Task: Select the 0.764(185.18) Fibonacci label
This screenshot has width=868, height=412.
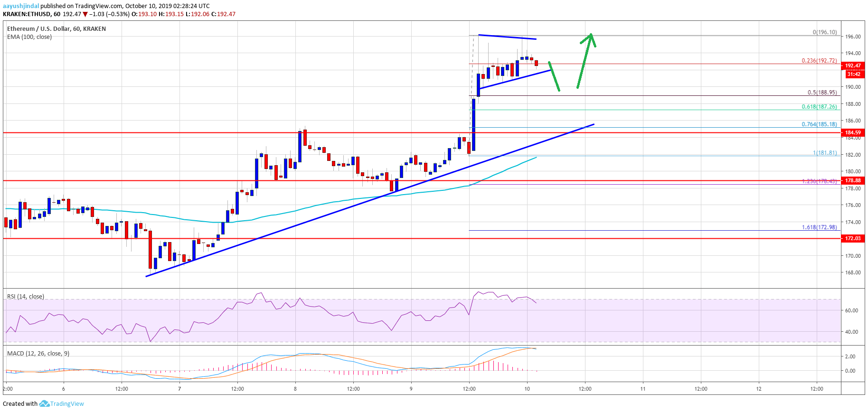Action: coord(820,124)
